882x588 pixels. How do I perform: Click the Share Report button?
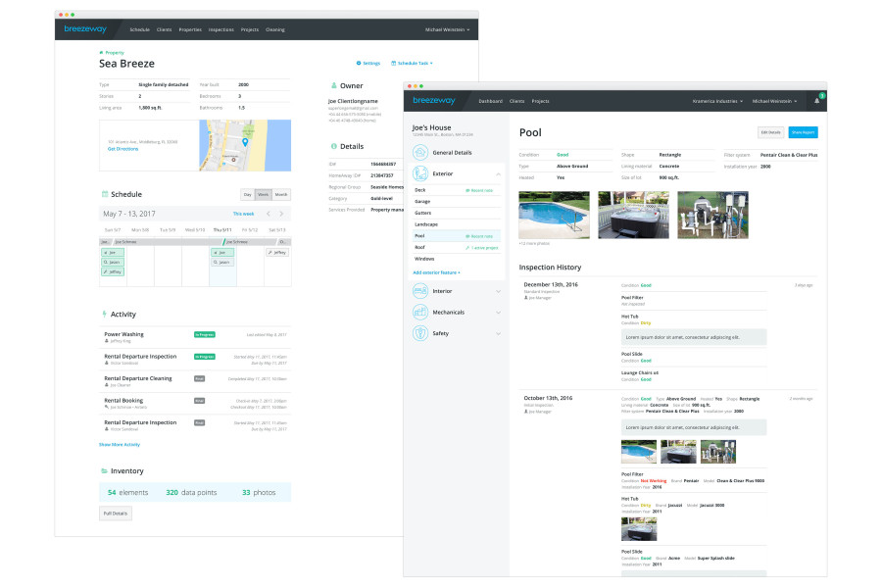(803, 132)
